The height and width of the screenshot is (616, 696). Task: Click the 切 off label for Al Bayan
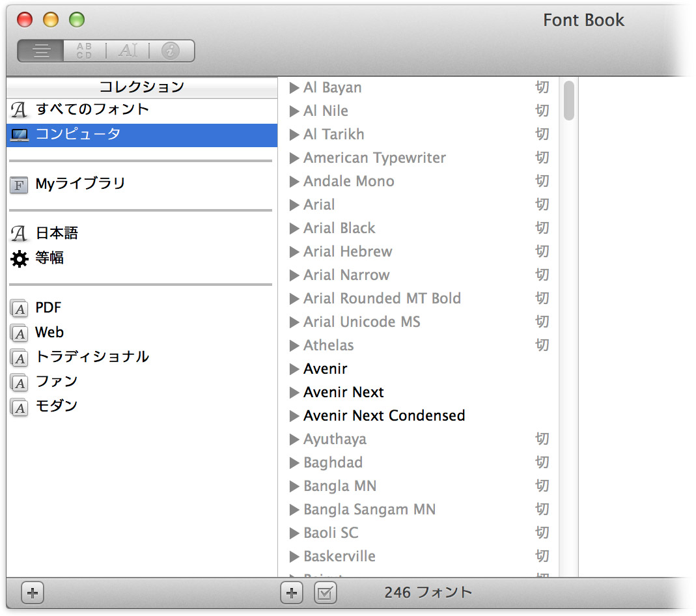[542, 87]
